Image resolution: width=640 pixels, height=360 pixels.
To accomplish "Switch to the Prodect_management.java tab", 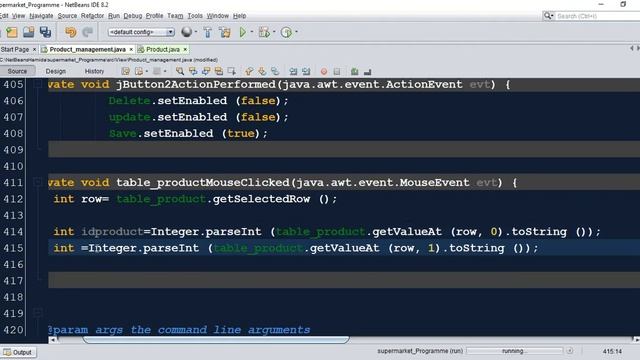I will (87, 49).
